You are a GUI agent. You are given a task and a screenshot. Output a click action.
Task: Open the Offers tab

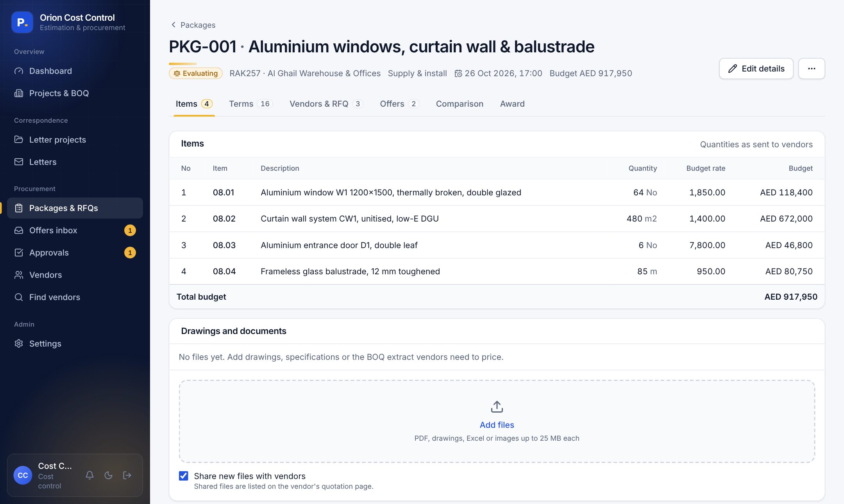tap(399, 104)
